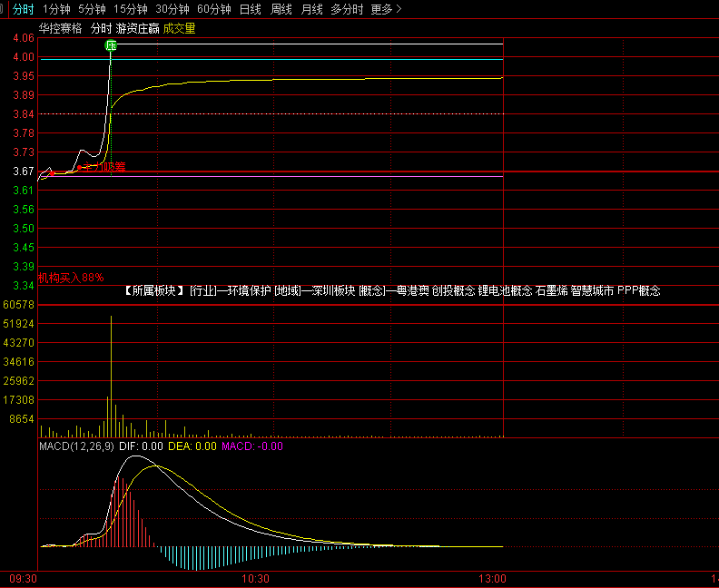
Task: Click the yellow 成交量 indicator label
Action: [179, 28]
